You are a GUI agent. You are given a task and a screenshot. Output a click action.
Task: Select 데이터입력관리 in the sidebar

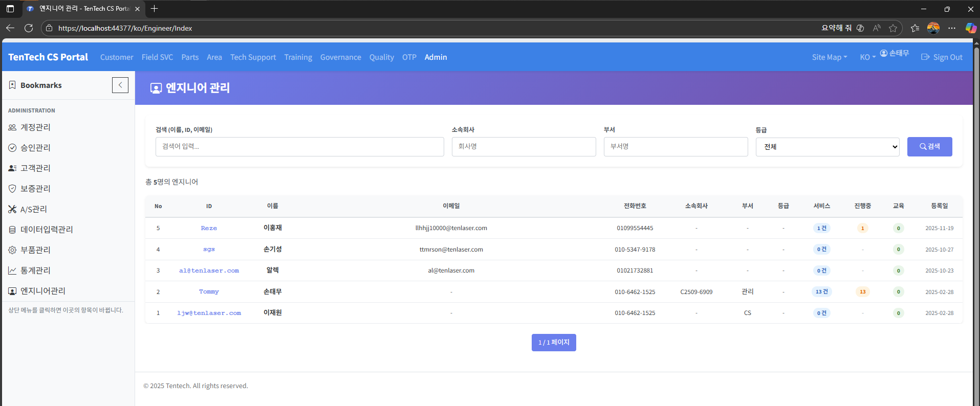click(x=47, y=230)
